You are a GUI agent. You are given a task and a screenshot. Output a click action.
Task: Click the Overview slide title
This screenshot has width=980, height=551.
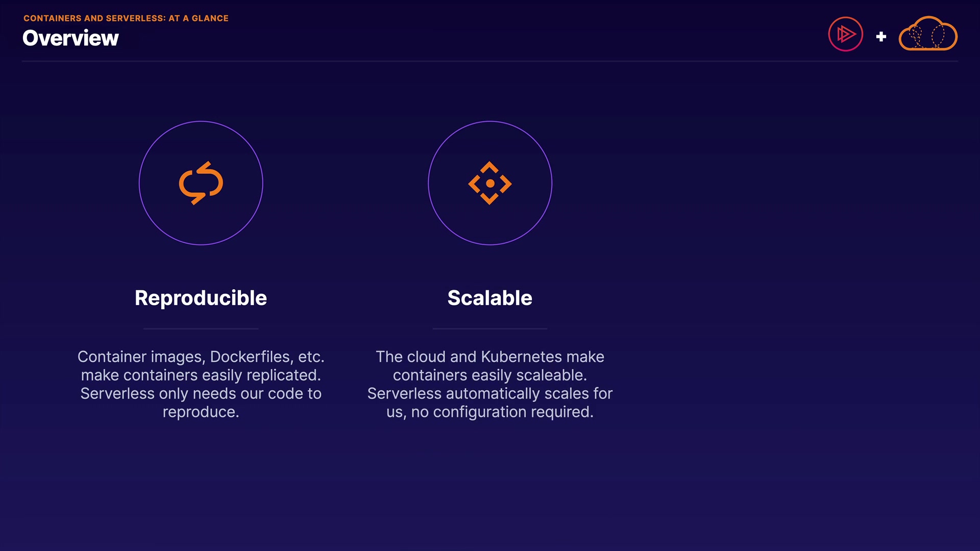(x=70, y=38)
